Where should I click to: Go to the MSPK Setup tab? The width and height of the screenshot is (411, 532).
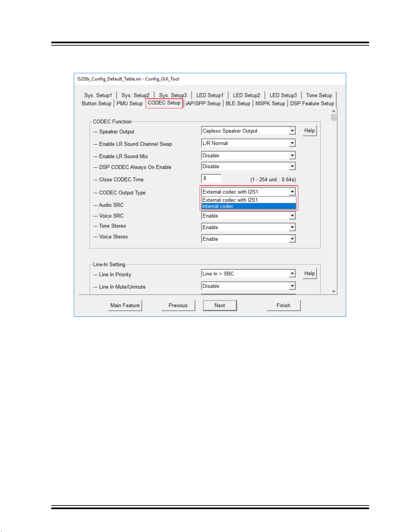(270, 103)
